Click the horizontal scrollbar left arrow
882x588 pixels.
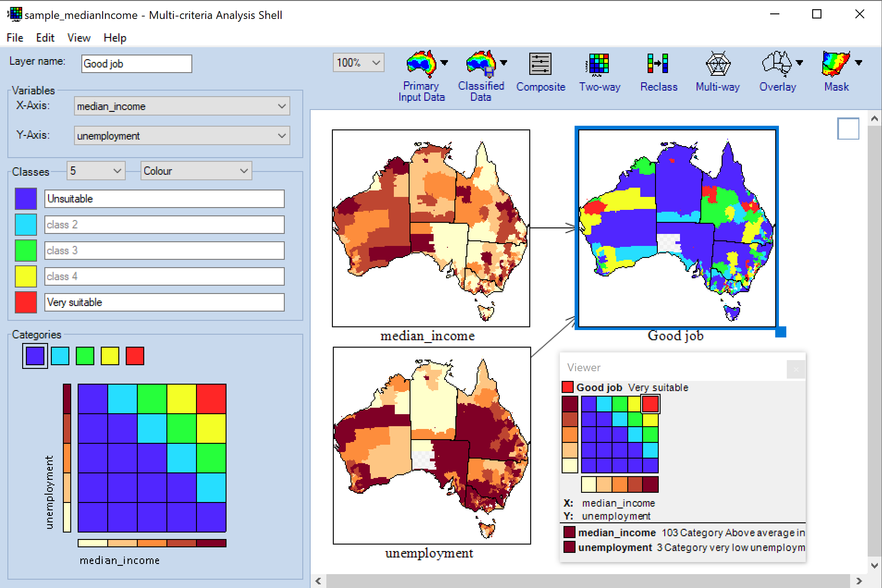318,581
